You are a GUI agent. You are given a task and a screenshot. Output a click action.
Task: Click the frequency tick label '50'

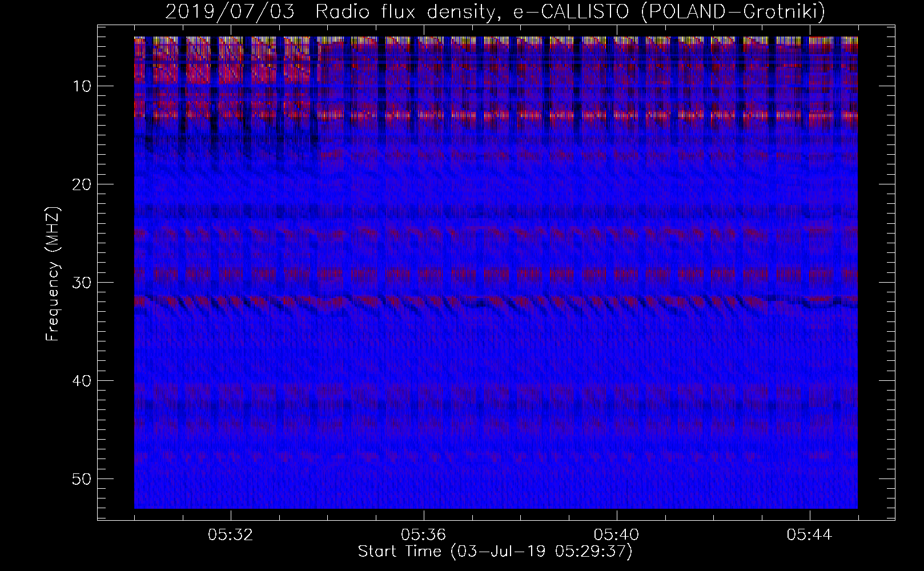[83, 478]
